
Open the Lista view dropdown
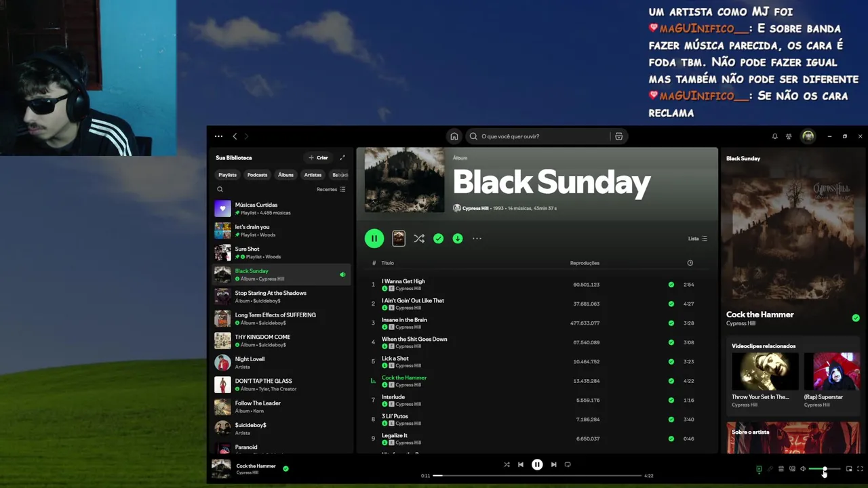point(698,239)
